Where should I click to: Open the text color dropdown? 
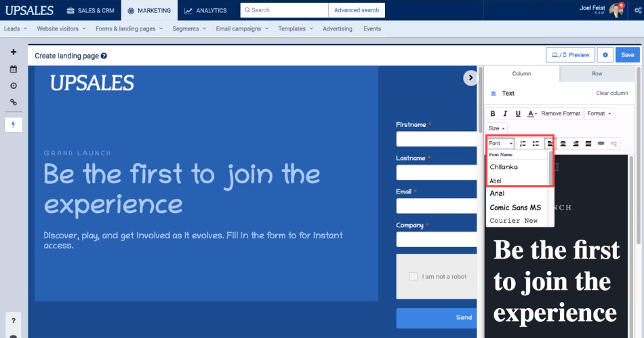(532, 113)
